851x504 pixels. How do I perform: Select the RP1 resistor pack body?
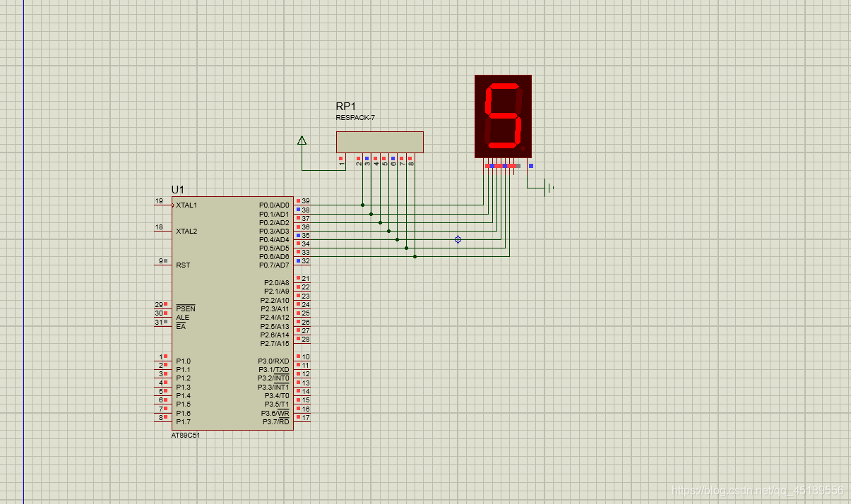(x=380, y=142)
